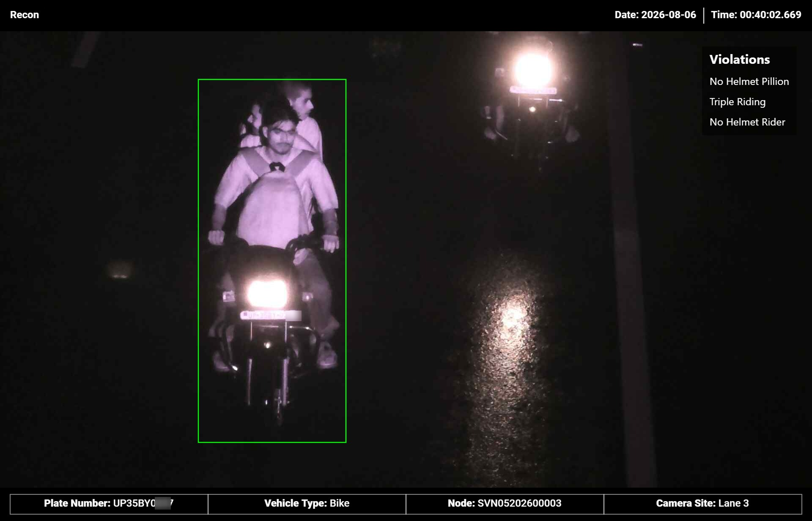The height and width of the screenshot is (521, 812).
Task: Click the Plate Number UP35BY cell
Action: pos(109,504)
